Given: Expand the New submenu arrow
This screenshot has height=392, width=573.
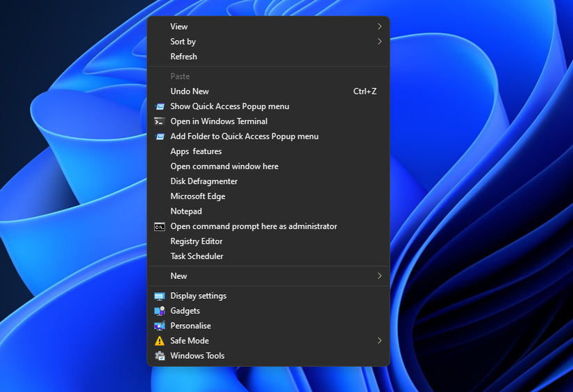Looking at the screenshot, I should [379, 276].
